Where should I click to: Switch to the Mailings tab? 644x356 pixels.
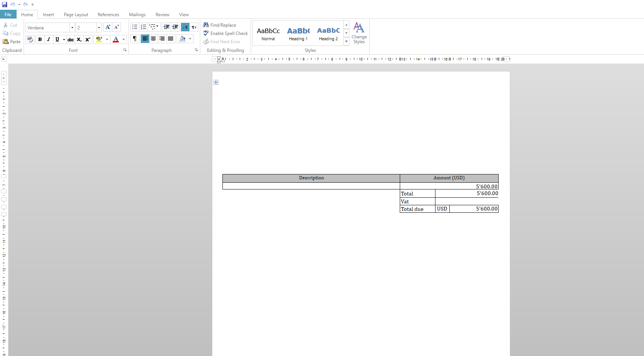click(137, 15)
